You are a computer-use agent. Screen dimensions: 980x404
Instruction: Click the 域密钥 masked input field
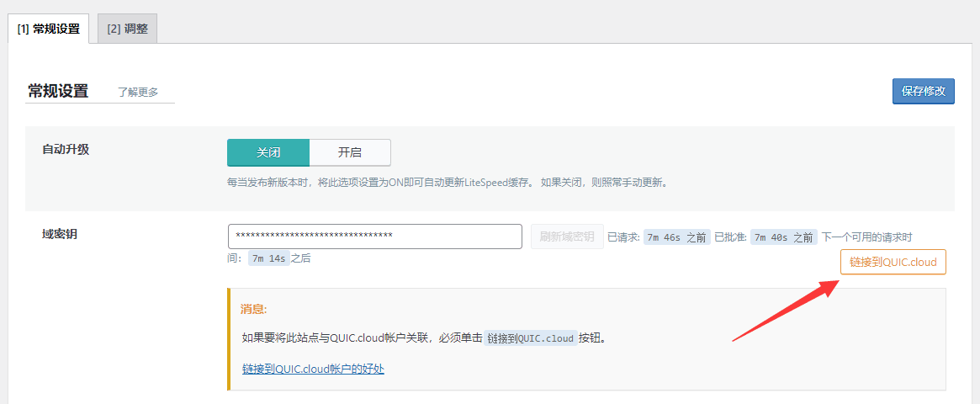click(x=374, y=237)
